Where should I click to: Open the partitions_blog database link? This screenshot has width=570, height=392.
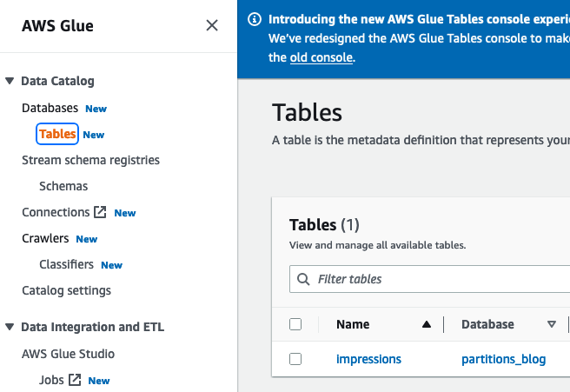point(503,359)
